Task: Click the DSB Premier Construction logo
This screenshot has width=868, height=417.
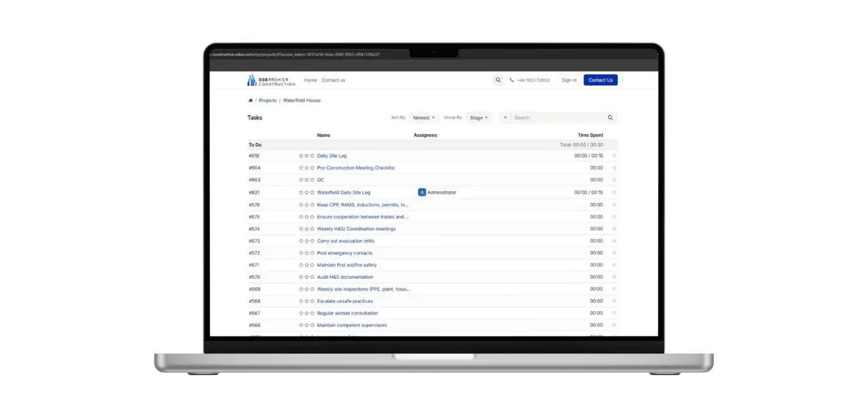Action: coord(271,80)
